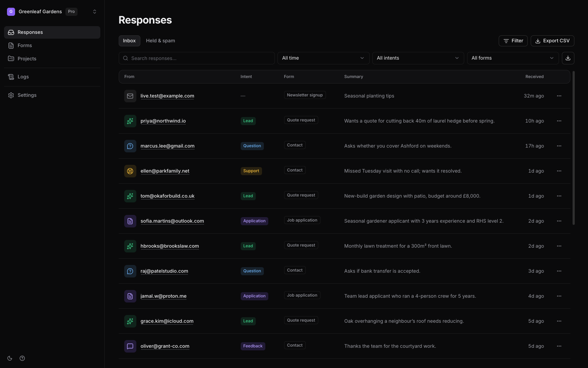Viewport: 588px width, 368px height.
Task: Click the table vertical scrollbar
Action: point(573,148)
